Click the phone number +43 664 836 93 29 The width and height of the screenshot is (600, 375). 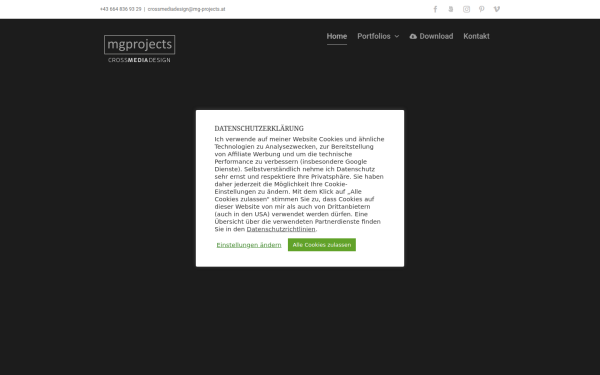121,9
